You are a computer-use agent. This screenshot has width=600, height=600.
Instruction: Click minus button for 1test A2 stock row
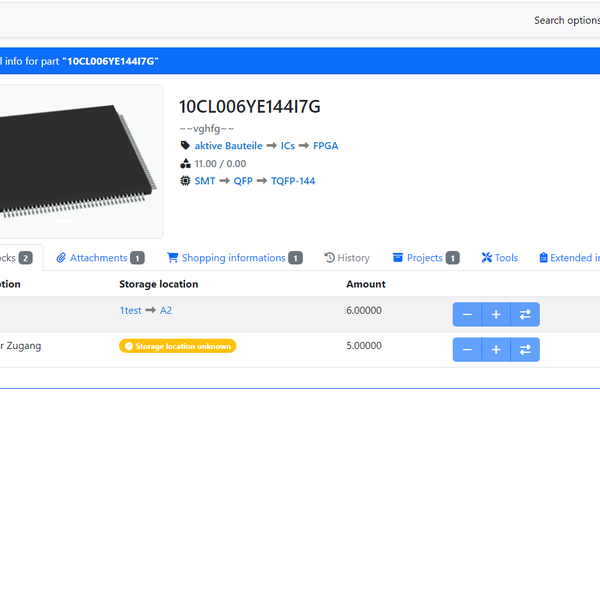tap(467, 315)
